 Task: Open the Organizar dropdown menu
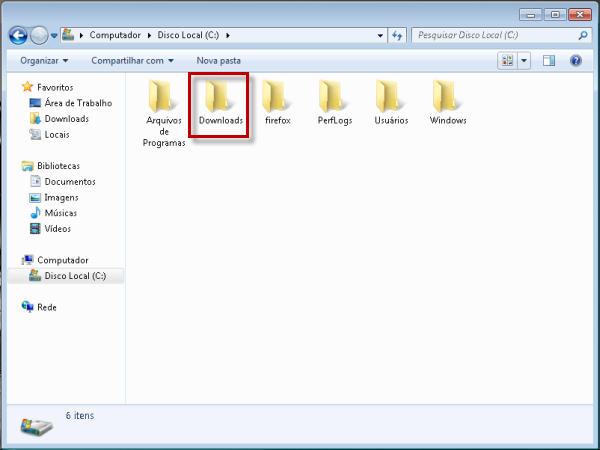(44, 61)
